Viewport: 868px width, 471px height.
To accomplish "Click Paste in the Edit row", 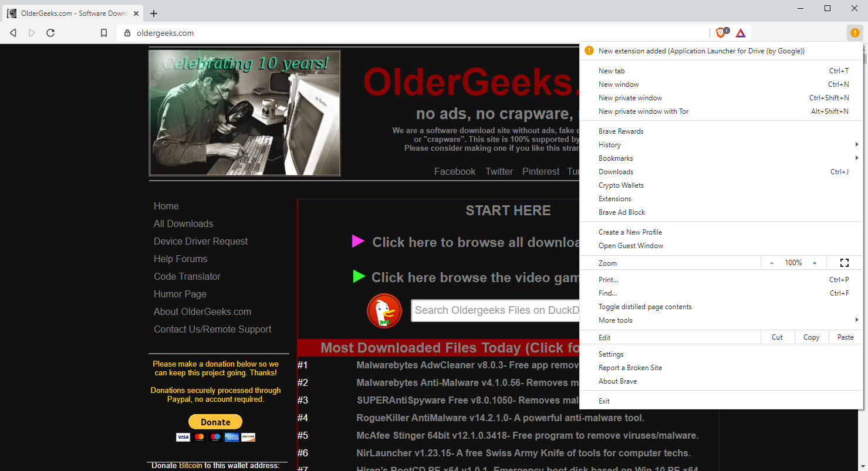I will [x=846, y=337].
